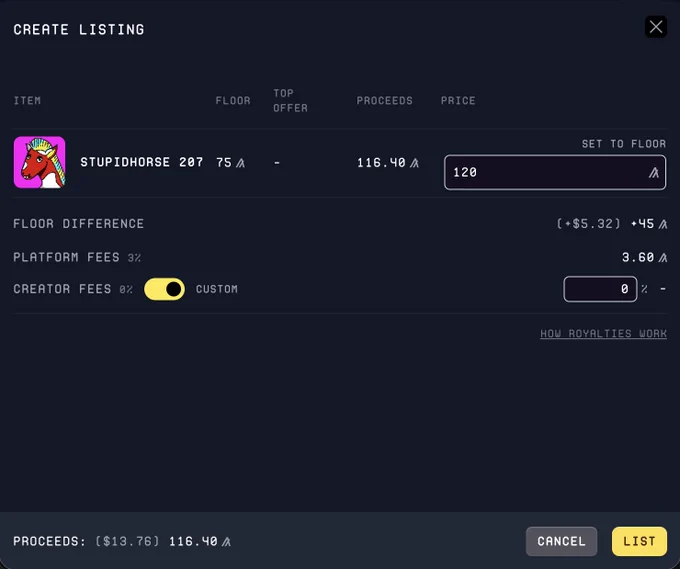680x569 pixels.
Task: Click the currency icon inside price field
Action: [654, 173]
